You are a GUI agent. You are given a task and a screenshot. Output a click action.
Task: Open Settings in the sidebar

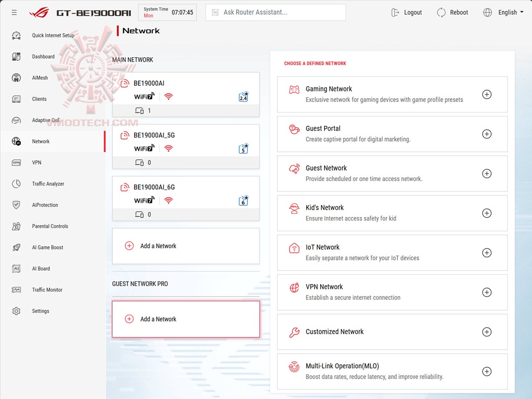click(x=40, y=311)
